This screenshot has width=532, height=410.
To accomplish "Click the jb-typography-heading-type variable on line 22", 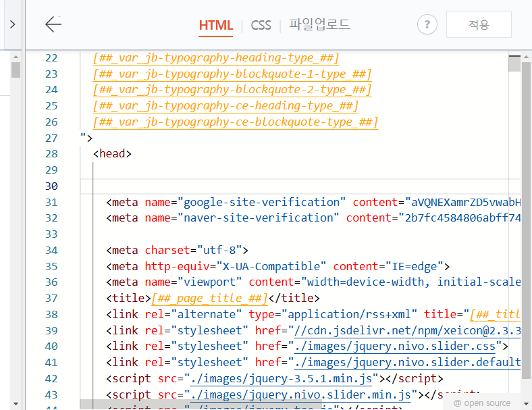I will 216,58.
